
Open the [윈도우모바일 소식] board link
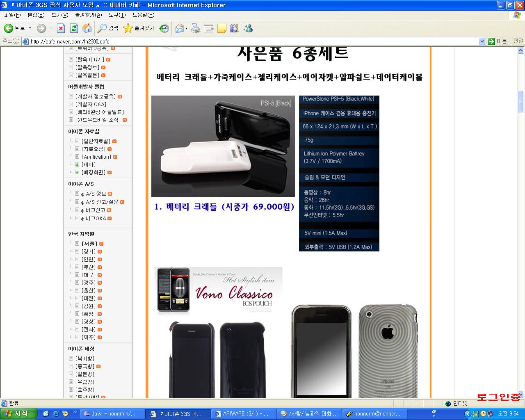point(98,120)
